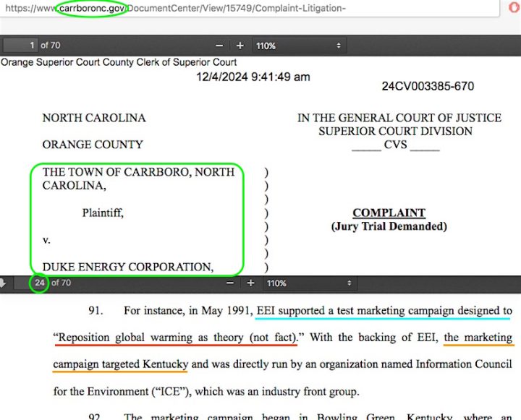Click the down arrow beside page 24 field
The height and width of the screenshot is (420, 521).
[4, 283]
